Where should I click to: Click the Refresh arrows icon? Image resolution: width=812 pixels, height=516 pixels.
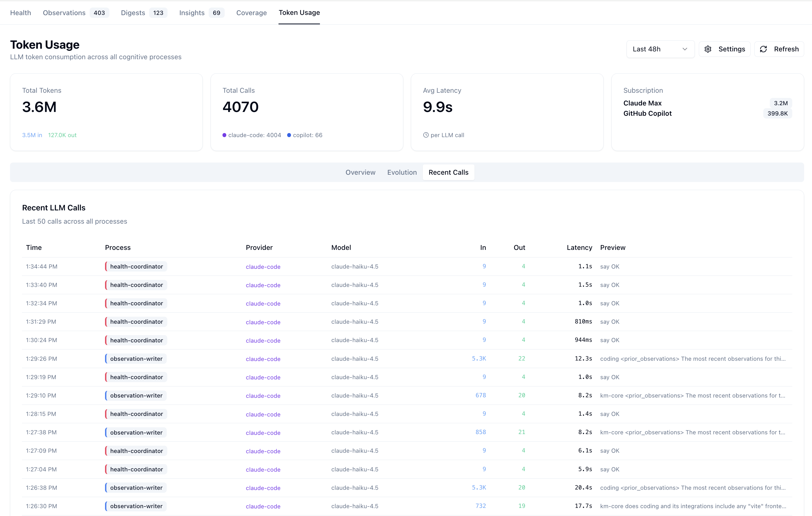point(764,49)
